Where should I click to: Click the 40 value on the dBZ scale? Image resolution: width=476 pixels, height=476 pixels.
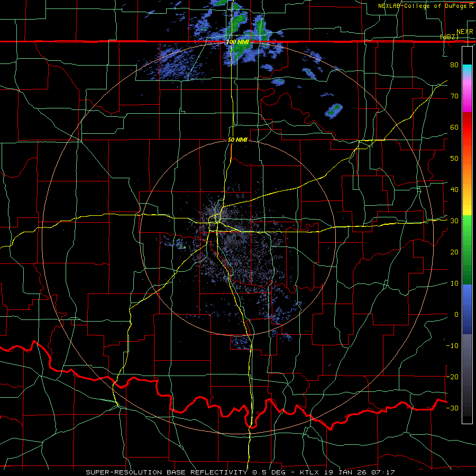pos(454,190)
